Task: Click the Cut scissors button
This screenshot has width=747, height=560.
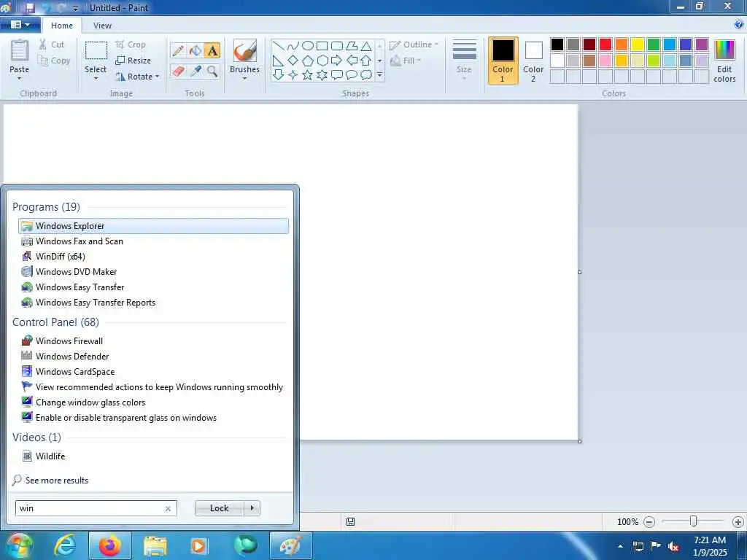Action: pyautogui.click(x=52, y=44)
